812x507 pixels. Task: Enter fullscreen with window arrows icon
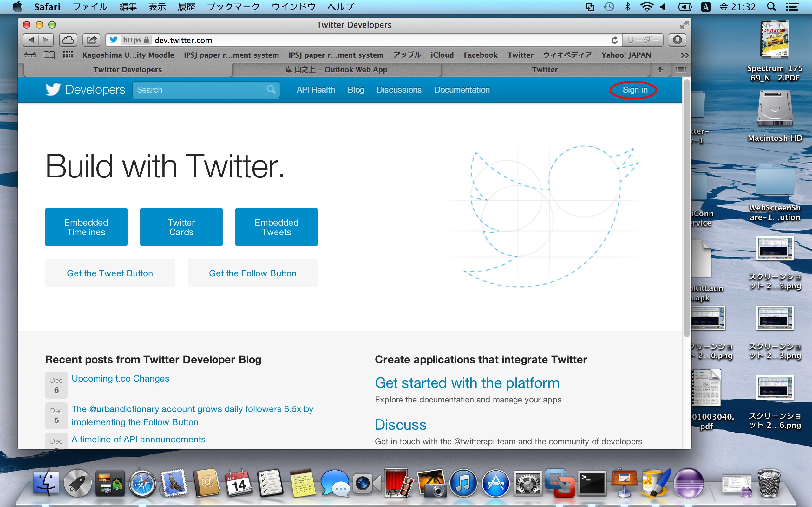click(684, 25)
